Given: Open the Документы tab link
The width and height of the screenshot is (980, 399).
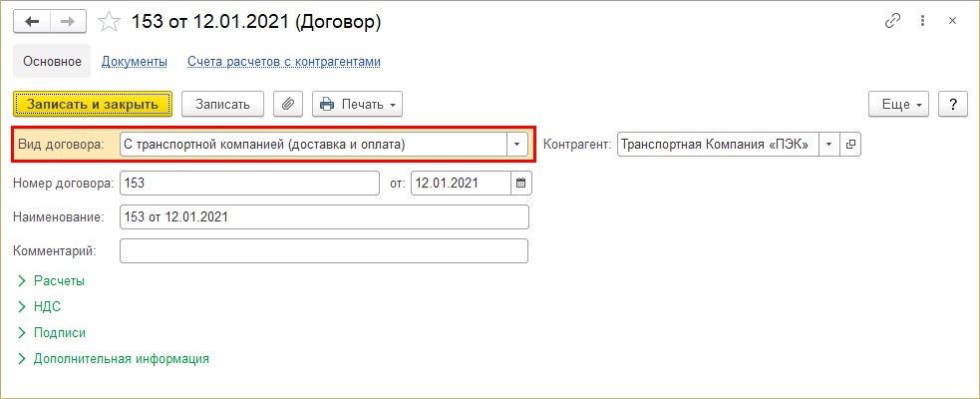Looking at the screenshot, I should 135,62.
